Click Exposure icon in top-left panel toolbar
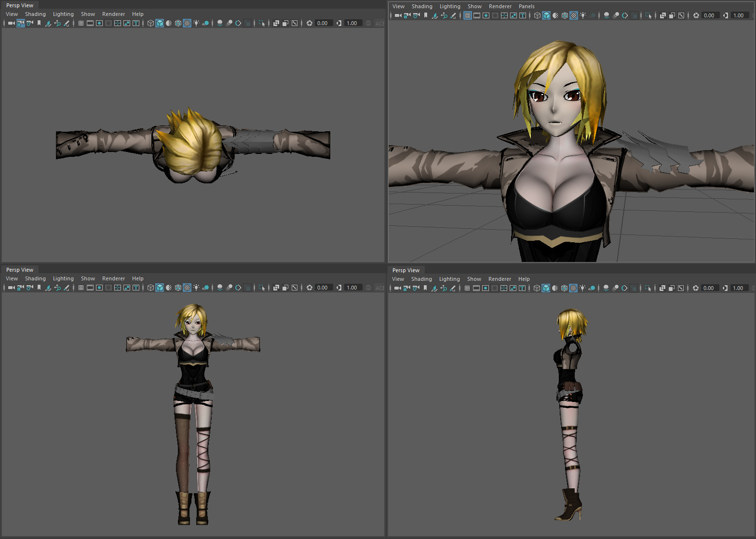This screenshot has width=756, height=539. pos(310,23)
